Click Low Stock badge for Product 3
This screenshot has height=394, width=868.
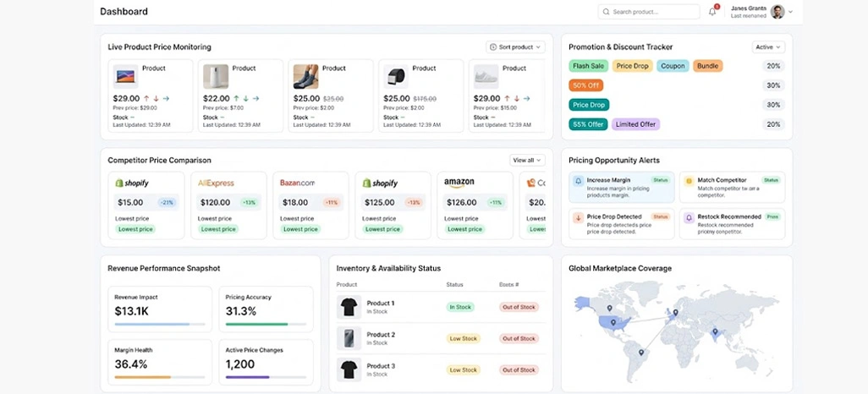point(463,369)
